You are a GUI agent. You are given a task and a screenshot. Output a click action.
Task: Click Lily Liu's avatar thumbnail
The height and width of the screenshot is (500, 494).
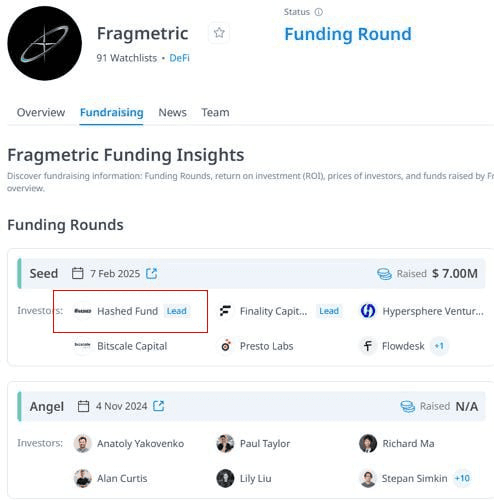point(225,478)
